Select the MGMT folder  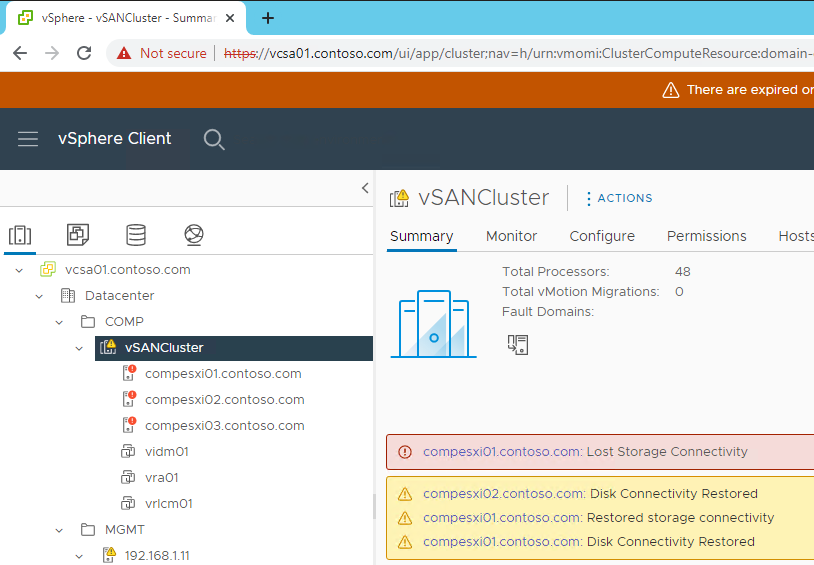[x=125, y=529]
